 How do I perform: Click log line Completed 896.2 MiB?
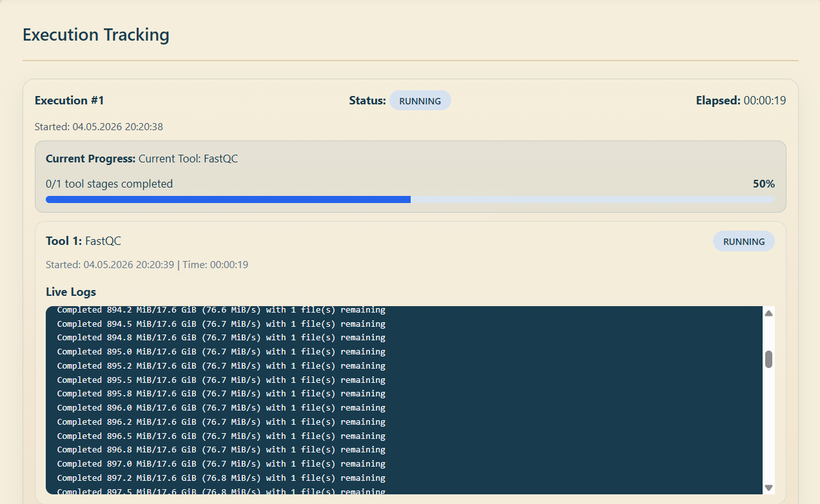tap(221, 422)
